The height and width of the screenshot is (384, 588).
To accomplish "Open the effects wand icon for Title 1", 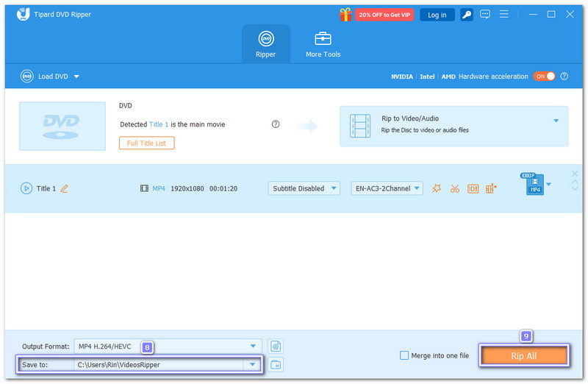I will pos(437,188).
